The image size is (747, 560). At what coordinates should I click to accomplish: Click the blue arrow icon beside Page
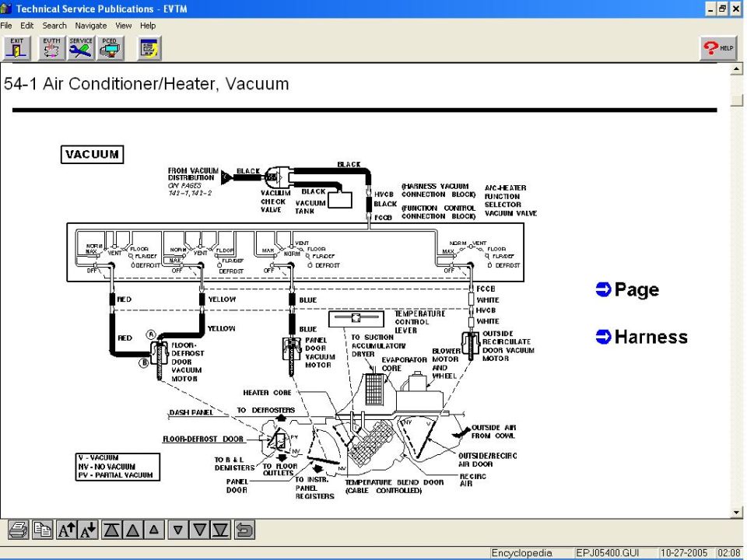(x=603, y=289)
